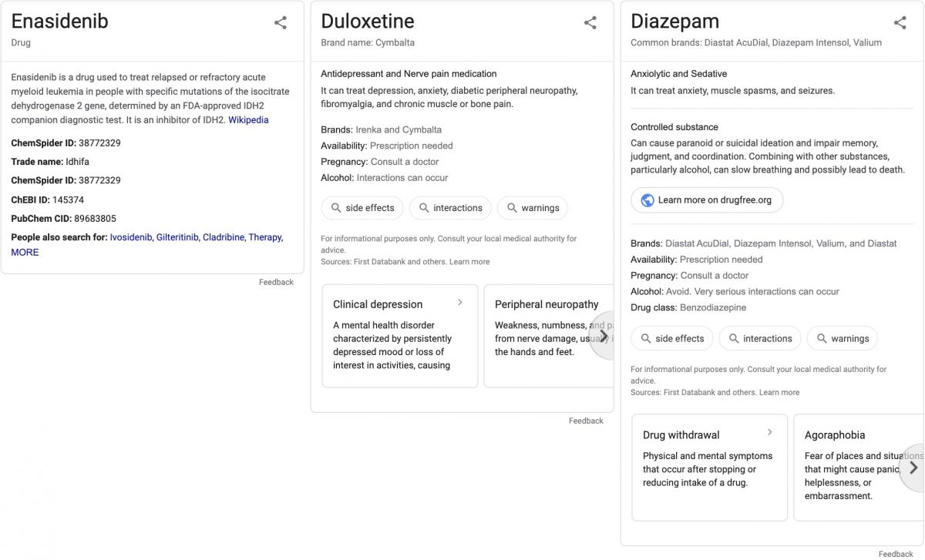Open Learn more under Diazepam sources
Screen dimensions: 925x560
click(x=779, y=393)
